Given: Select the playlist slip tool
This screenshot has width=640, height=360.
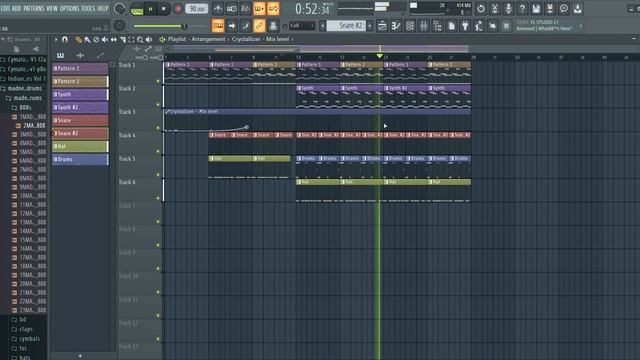Looking at the screenshot, I should click(x=114, y=40).
